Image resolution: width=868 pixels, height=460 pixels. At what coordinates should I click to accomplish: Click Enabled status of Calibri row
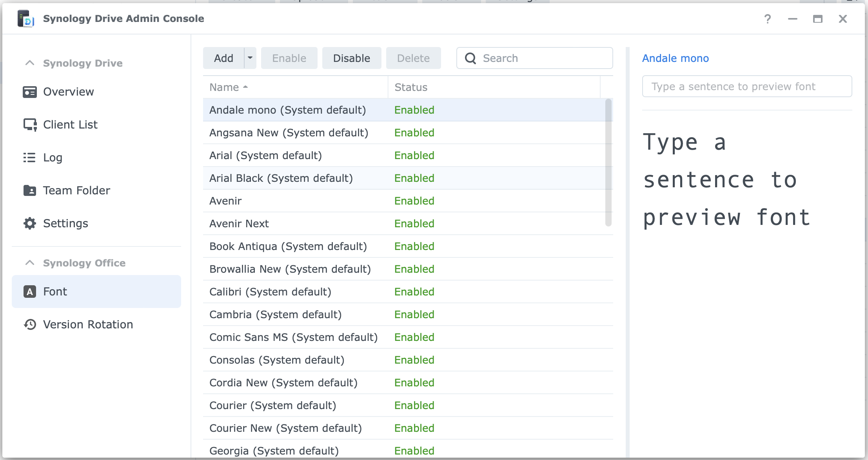tap(414, 292)
